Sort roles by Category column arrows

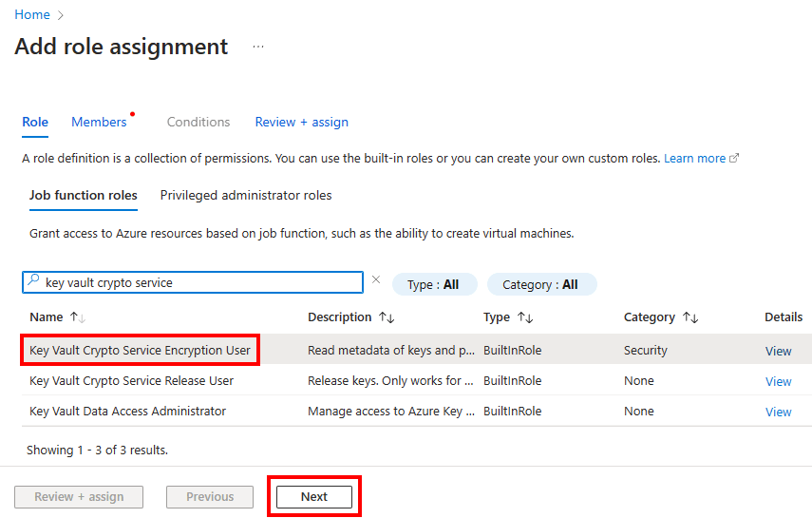coord(690,317)
